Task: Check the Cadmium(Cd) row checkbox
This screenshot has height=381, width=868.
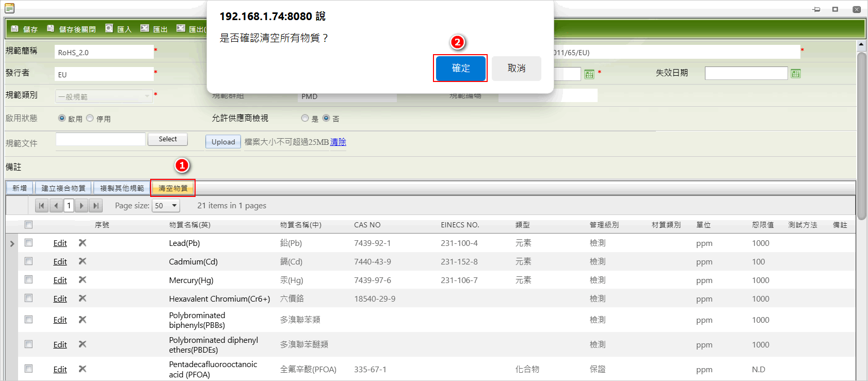Action: 28,261
